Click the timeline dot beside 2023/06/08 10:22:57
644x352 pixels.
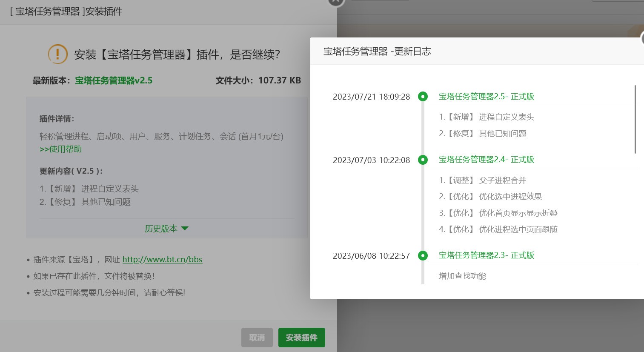pos(423,255)
